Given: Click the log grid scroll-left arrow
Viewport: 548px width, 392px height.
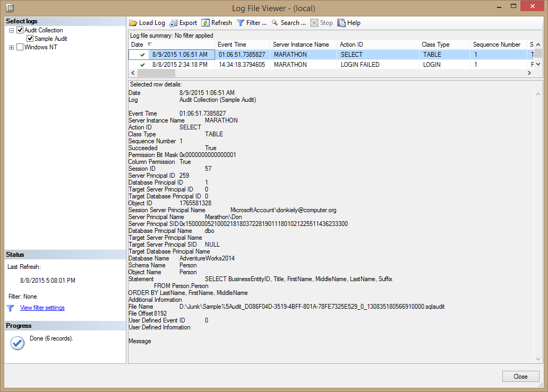Looking at the screenshot, I should [x=133, y=73].
